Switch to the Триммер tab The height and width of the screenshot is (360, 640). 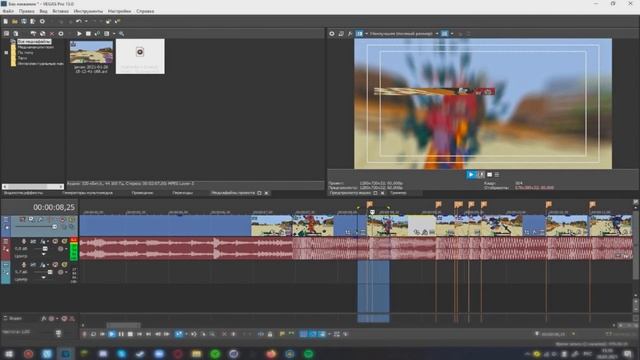pyautogui.click(x=398, y=193)
